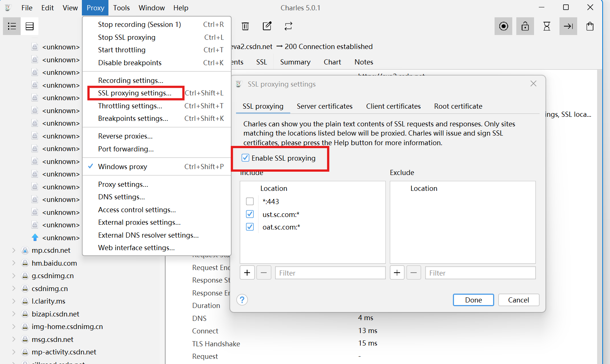Image resolution: width=610 pixels, height=364 pixels.
Task: Close the SSL proxying settings dialog
Action: (x=533, y=84)
